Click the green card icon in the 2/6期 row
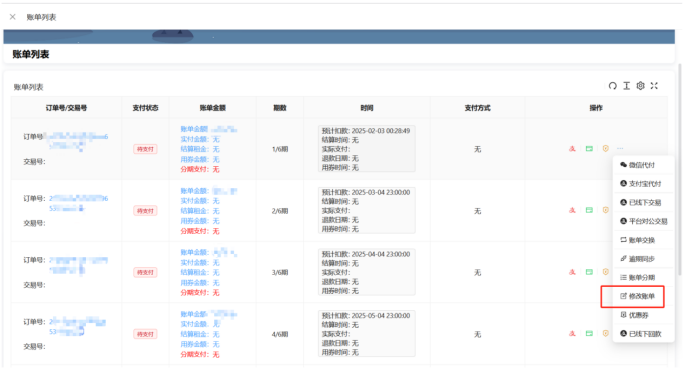This screenshot has width=692, height=370. pyautogui.click(x=589, y=211)
